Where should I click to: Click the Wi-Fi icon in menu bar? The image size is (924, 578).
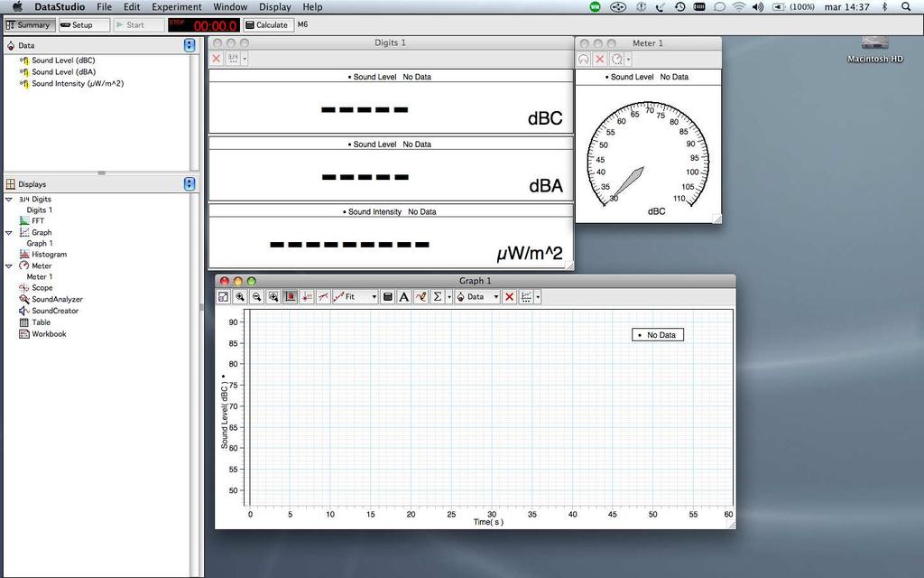point(738,7)
